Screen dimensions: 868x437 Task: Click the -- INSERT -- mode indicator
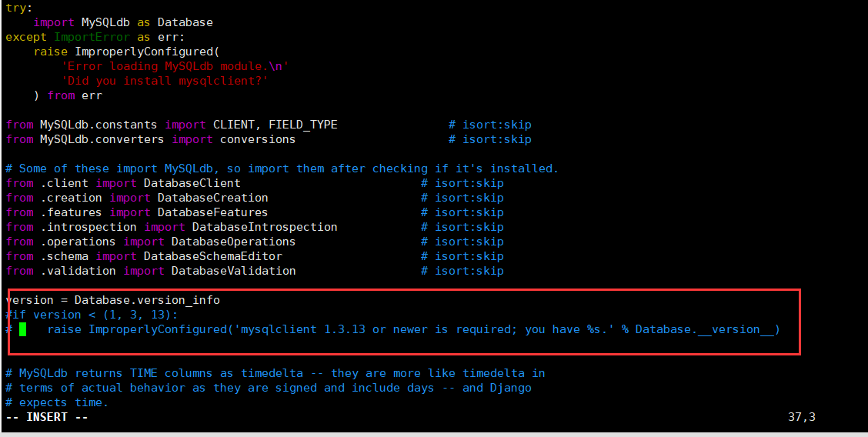point(47,417)
